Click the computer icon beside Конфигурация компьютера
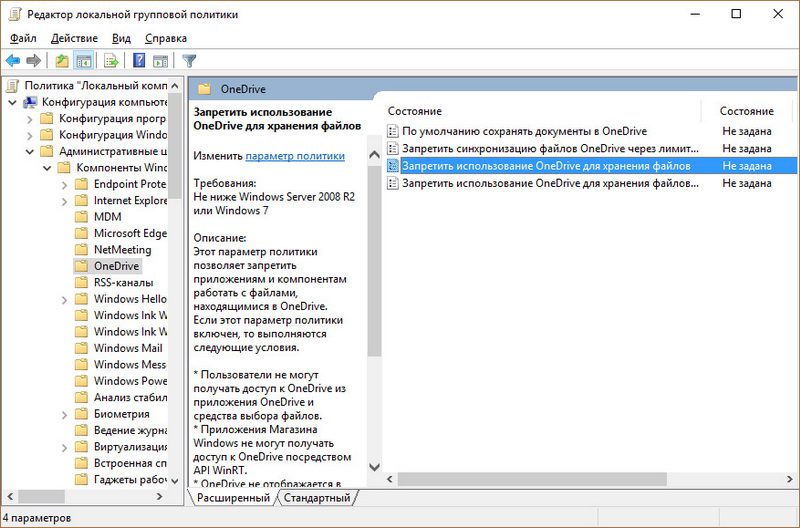The width and height of the screenshot is (800, 528). (x=31, y=102)
